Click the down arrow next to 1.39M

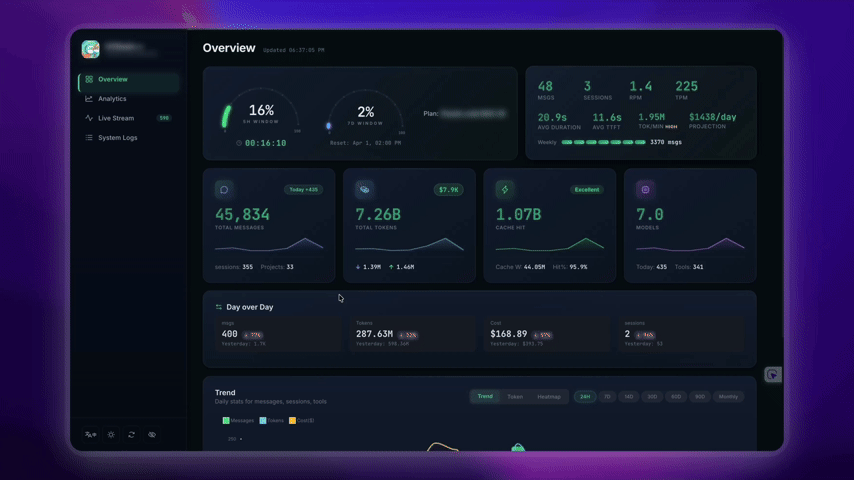point(358,267)
